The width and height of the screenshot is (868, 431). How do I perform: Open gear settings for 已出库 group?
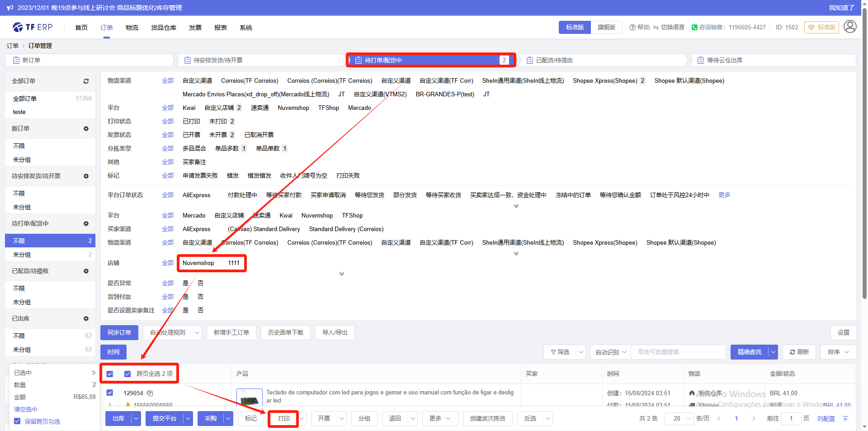pos(86,318)
